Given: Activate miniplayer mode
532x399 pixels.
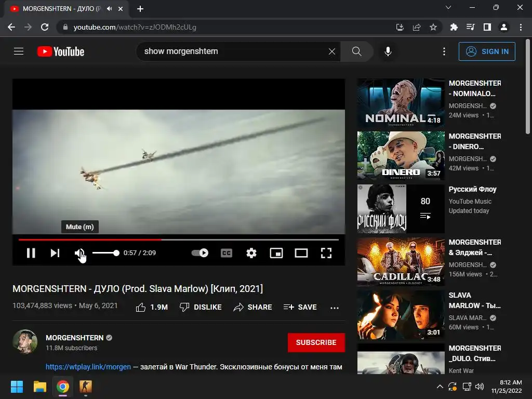Looking at the screenshot, I should point(276,253).
